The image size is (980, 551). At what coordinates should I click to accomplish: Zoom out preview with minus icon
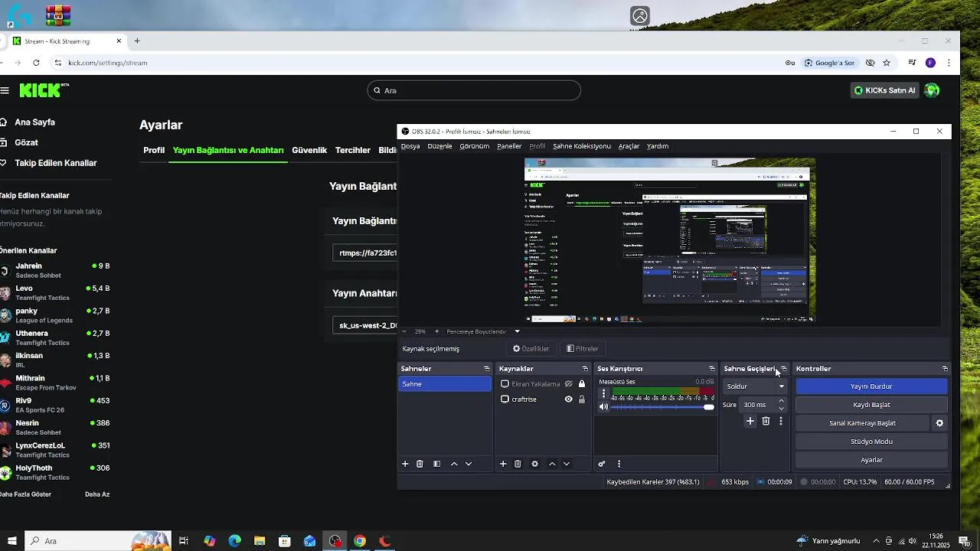404,331
